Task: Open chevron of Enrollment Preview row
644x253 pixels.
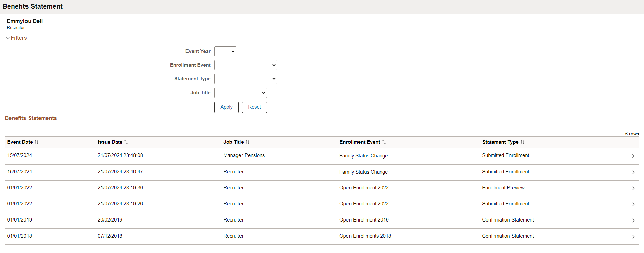Action: point(633,188)
